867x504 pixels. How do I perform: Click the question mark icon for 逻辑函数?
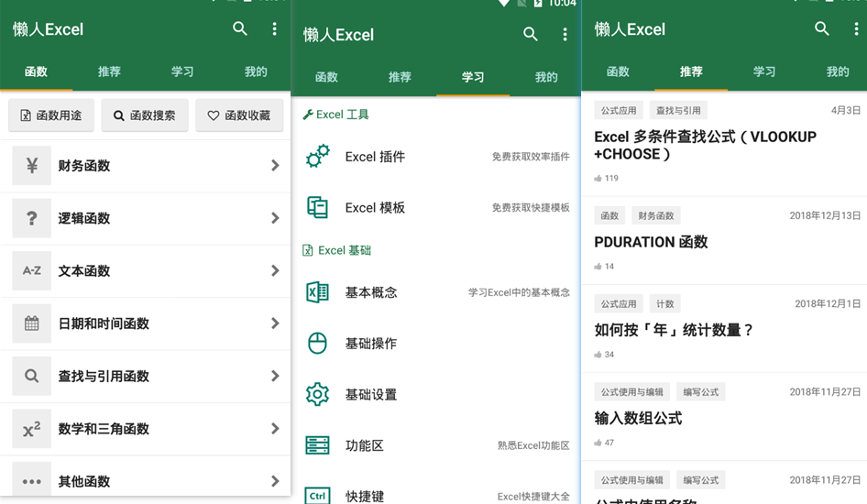click(31, 218)
